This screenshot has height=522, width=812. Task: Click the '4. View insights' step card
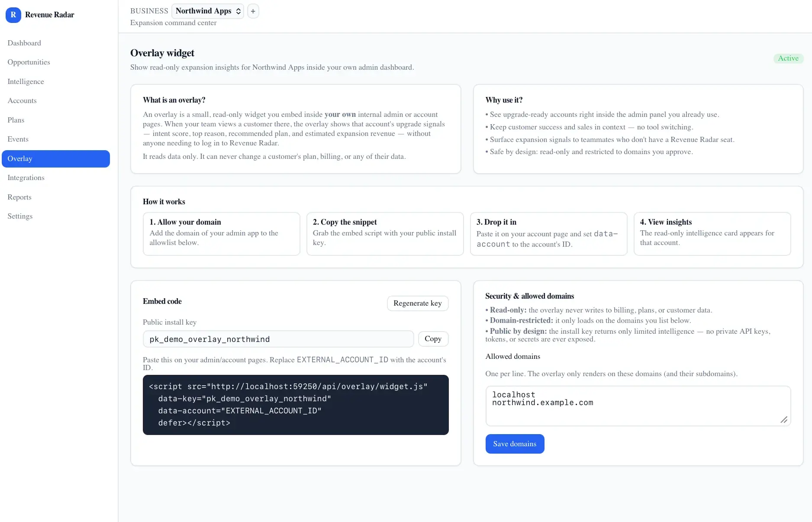tap(712, 234)
